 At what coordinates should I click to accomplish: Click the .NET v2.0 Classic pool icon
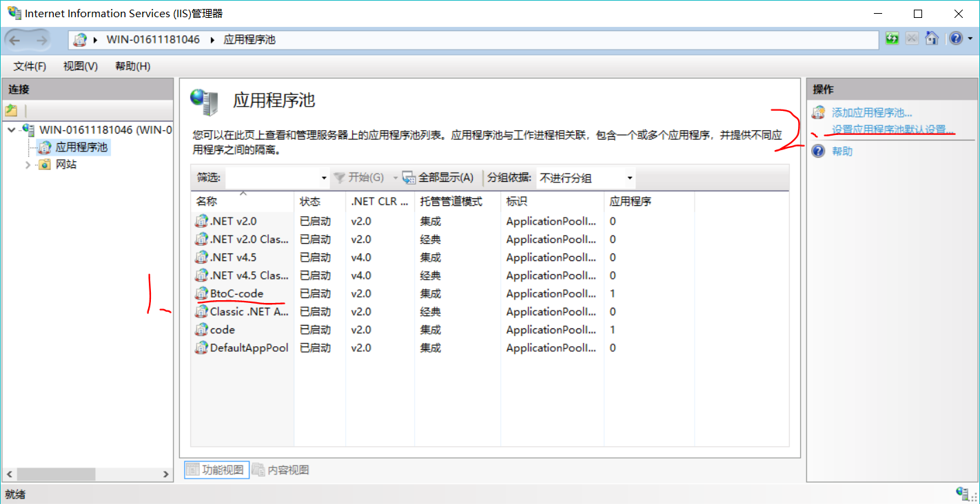[x=201, y=239]
